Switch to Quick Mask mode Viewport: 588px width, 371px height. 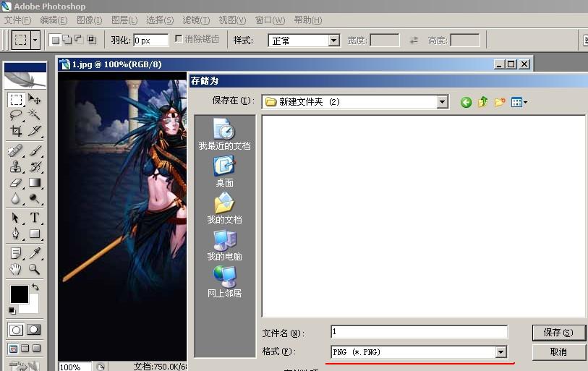point(34,330)
